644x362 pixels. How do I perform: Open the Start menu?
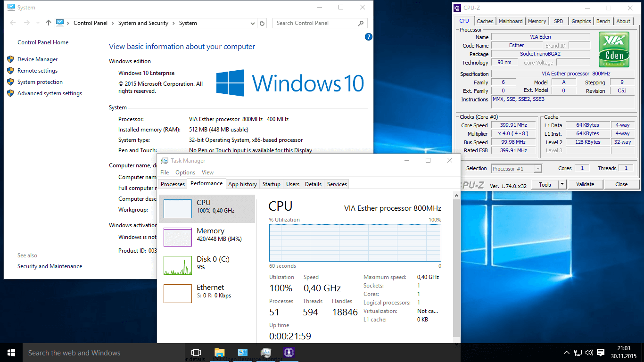(x=11, y=353)
